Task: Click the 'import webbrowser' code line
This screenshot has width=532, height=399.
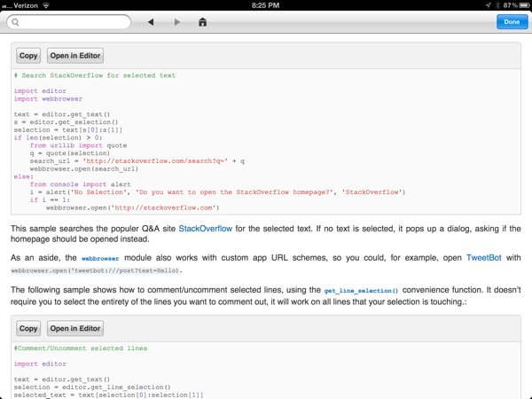Action: click(48, 98)
